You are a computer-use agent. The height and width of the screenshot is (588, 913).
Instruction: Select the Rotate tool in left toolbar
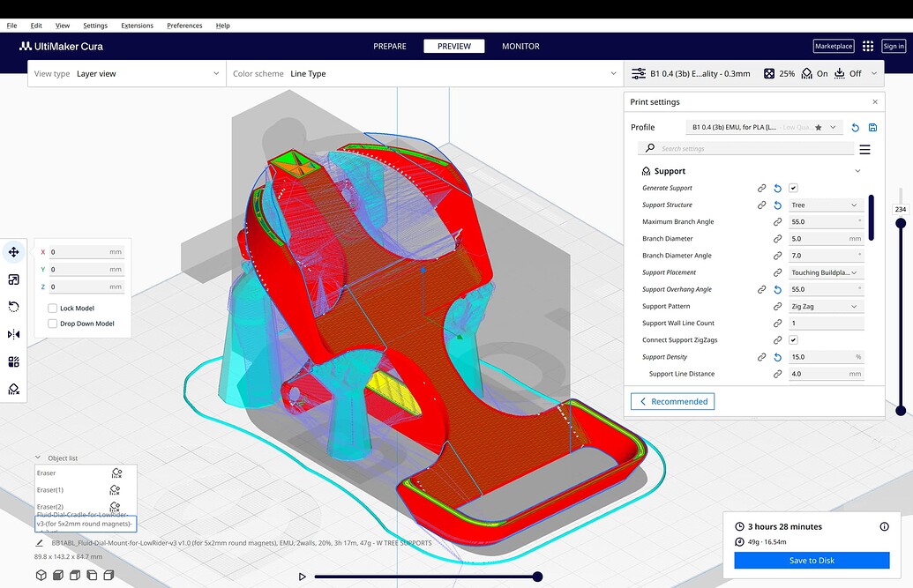pyautogui.click(x=14, y=307)
